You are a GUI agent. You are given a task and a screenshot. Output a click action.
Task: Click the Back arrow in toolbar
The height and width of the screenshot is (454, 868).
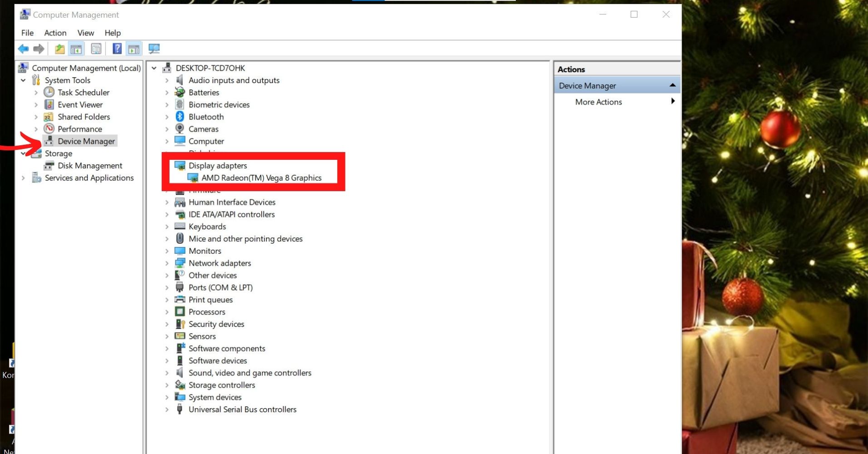23,49
